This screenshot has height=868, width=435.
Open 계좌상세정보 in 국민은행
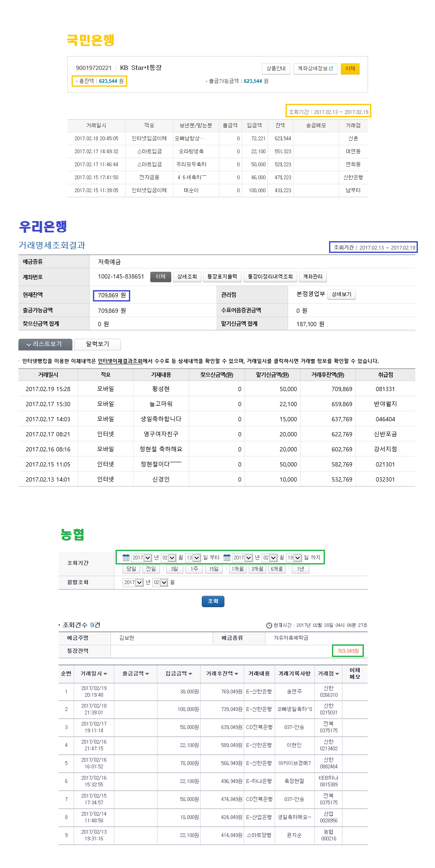point(315,69)
